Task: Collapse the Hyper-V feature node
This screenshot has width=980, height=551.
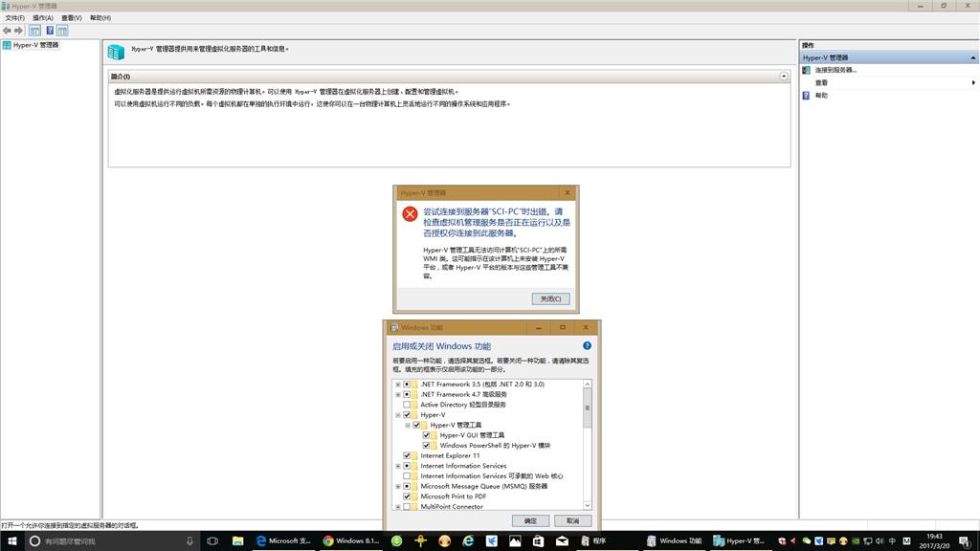Action: (398, 415)
